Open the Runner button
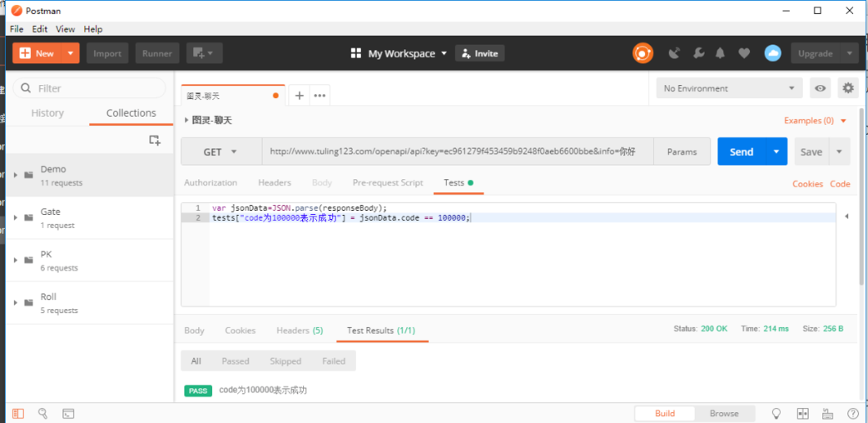This screenshot has height=423, width=868. 157,53
